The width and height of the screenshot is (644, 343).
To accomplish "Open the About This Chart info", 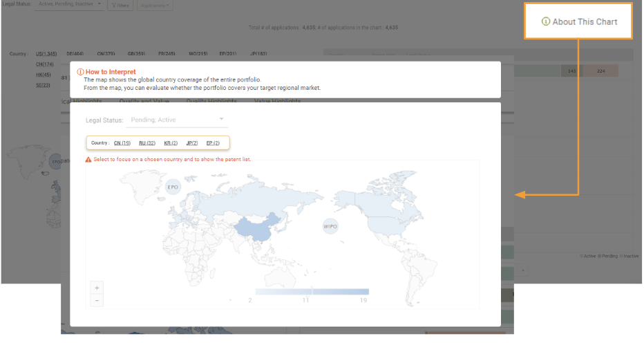I will pos(578,22).
